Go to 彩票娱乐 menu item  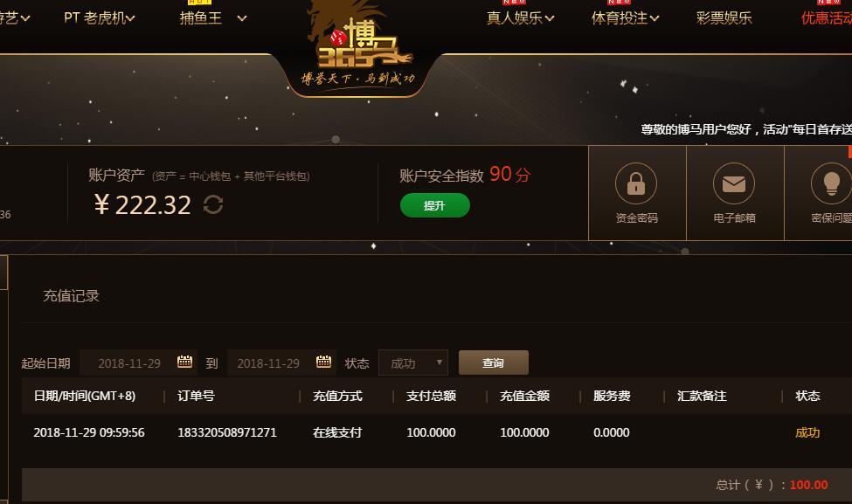click(724, 18)
